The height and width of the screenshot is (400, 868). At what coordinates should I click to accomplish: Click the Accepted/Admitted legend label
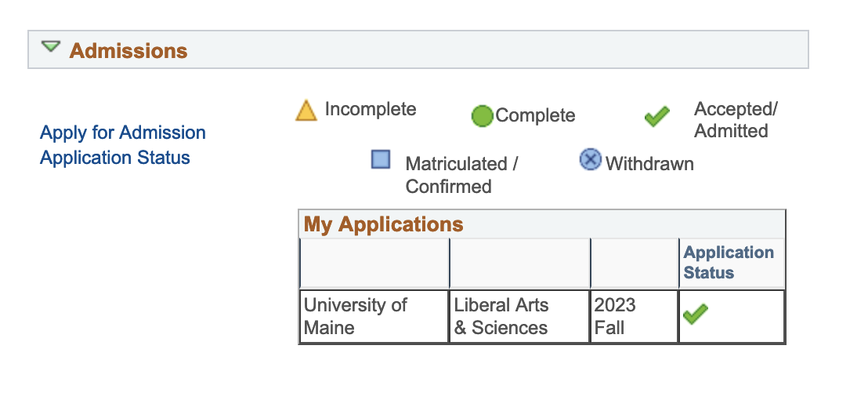(x=736, y=120)
